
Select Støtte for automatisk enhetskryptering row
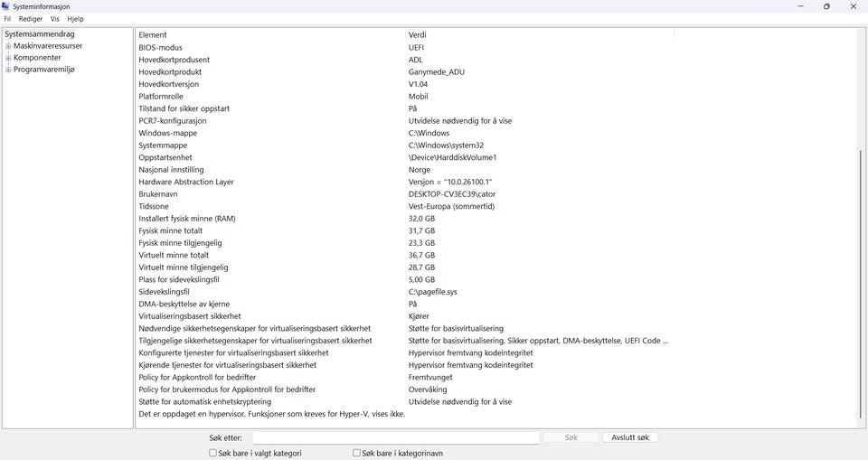(x=403, y=402)
